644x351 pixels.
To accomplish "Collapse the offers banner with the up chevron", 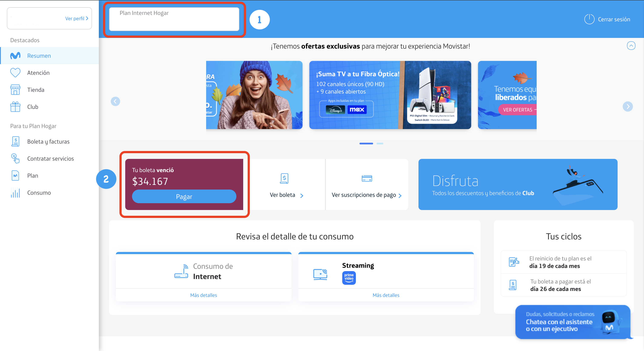I will click(631, 46).
